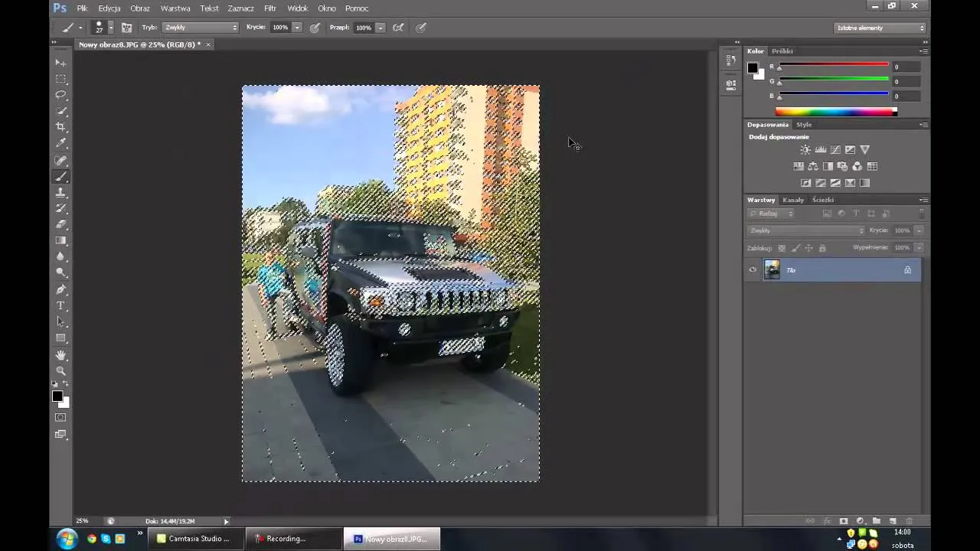Click the foreground color swatch in Kolor panel
Viewport: 980px width, 551px height.
pos(753,68)
